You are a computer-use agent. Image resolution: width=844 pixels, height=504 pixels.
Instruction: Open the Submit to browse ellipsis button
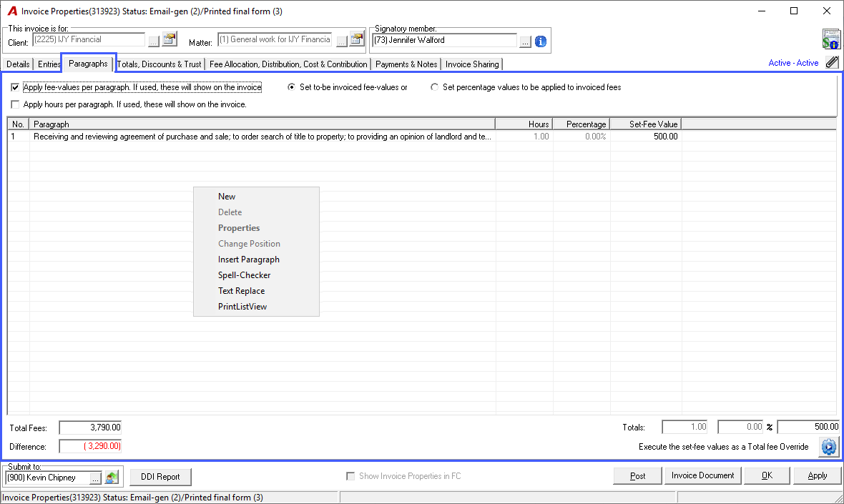(95, 478)
